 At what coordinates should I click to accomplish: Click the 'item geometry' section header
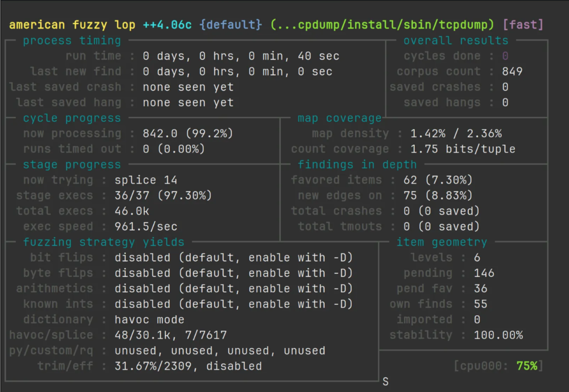pos(442,242)
